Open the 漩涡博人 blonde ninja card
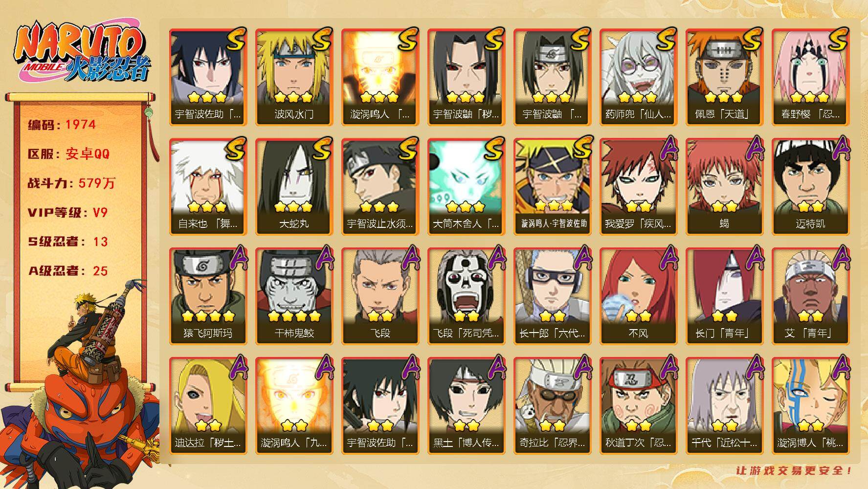This screenshot has width=868, height=489. pyautogui.click(x=810, y=406)
